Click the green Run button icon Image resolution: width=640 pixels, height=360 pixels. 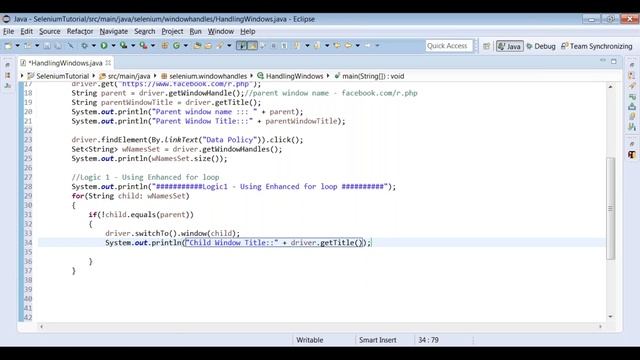click(104, 46)
